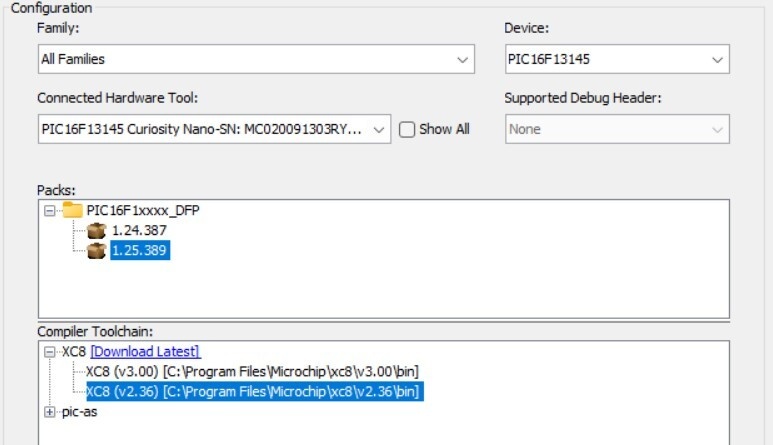Click the package icon beside version 1.24.387

click(96, 231)
